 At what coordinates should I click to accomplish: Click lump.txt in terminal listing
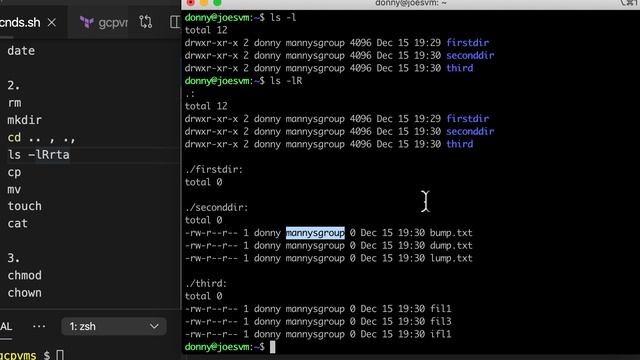tap(451, 258)
